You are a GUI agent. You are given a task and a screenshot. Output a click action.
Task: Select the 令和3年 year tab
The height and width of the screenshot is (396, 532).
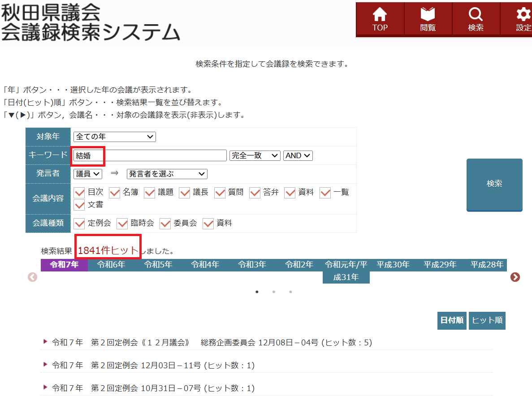coord(252,265)
